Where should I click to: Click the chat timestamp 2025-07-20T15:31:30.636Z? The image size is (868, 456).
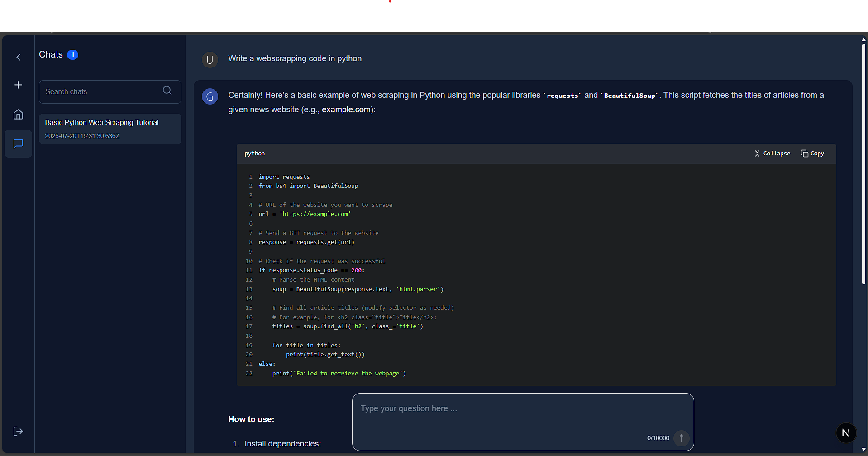pos(82,136)
